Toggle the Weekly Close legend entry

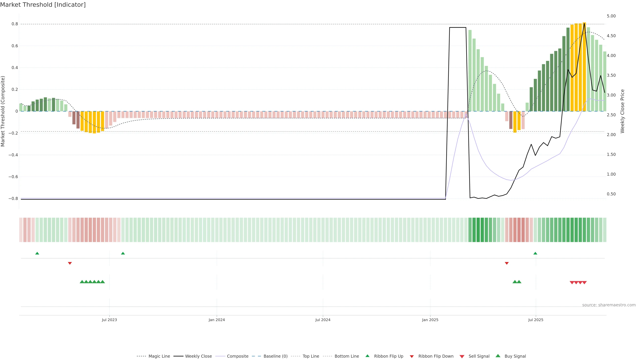pos(198,356)
